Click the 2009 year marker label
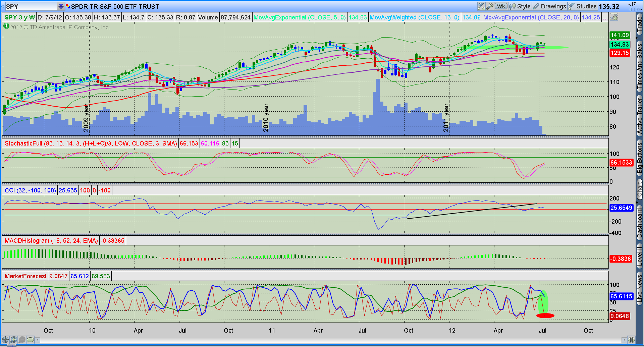Viewport: 644px width, 347px height. (86, 118)
